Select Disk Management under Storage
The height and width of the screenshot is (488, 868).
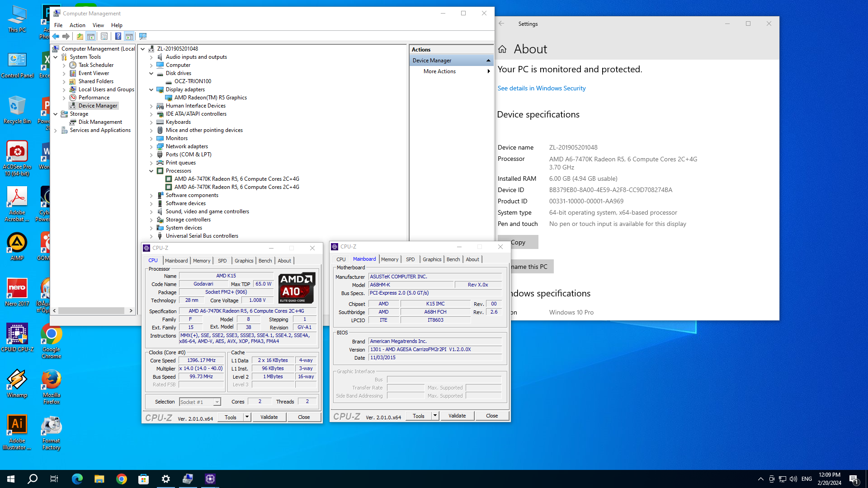(100, 122)
